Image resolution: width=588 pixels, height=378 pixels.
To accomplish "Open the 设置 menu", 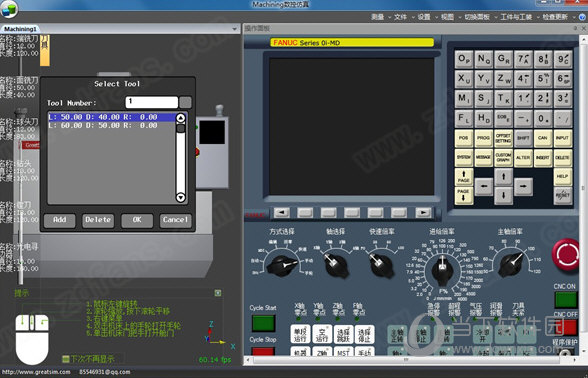I will click(424, 17).
